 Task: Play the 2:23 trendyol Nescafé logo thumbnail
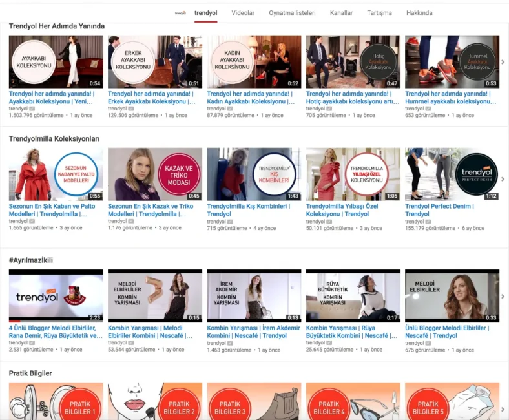pyautogui.click(x=56, y=295)
